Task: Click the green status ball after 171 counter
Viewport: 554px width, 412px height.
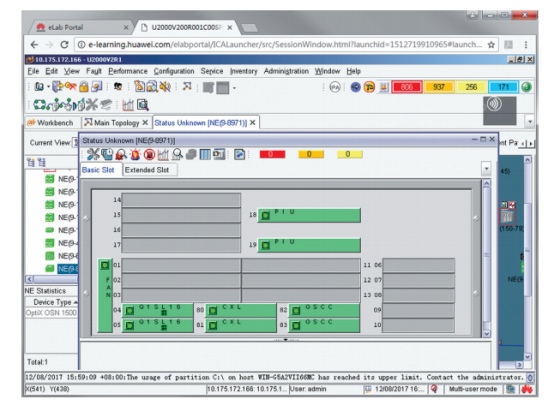Action: click(526, 87)
